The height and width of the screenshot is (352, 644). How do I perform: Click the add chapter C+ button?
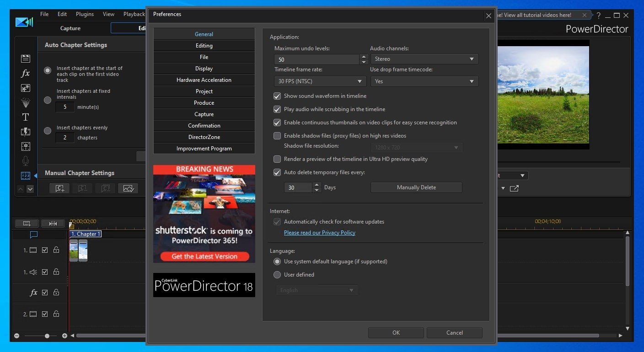point(60,188)
